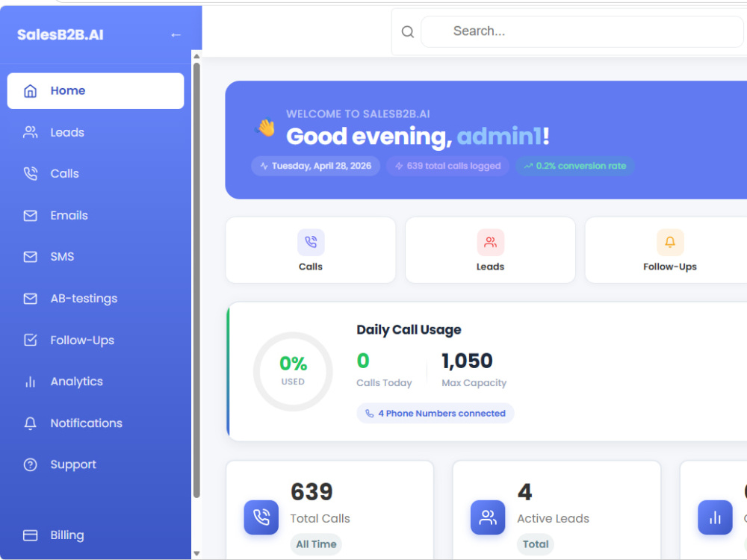Open the Follow-Ups quick action card
Image resolution: width=747 pixels, height=560 pixels.
pyautogui.click(x=666, y=250)
